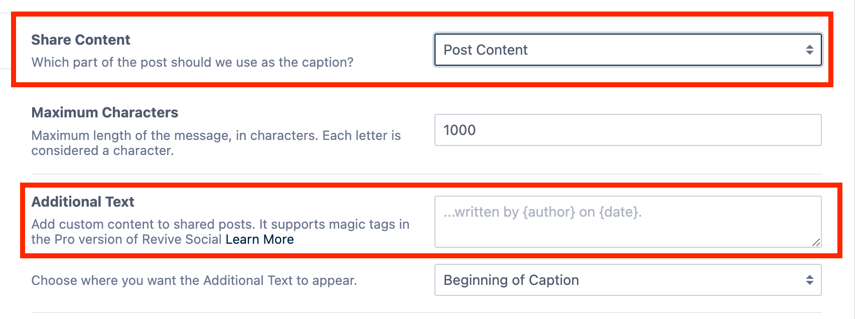Screen dimensions: 868x319
Task: Click the Share Content heading
Action: [x=81, y=40]
